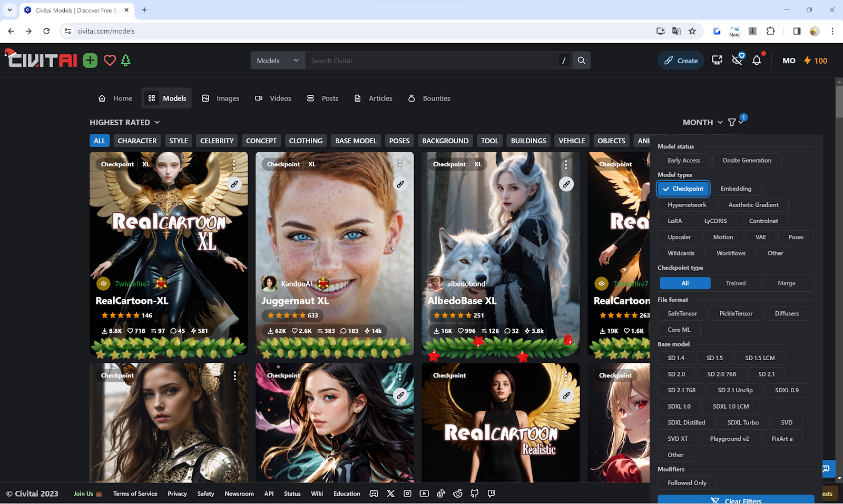Filter by the CHARACTER category tag

click(x=137, y=141)
